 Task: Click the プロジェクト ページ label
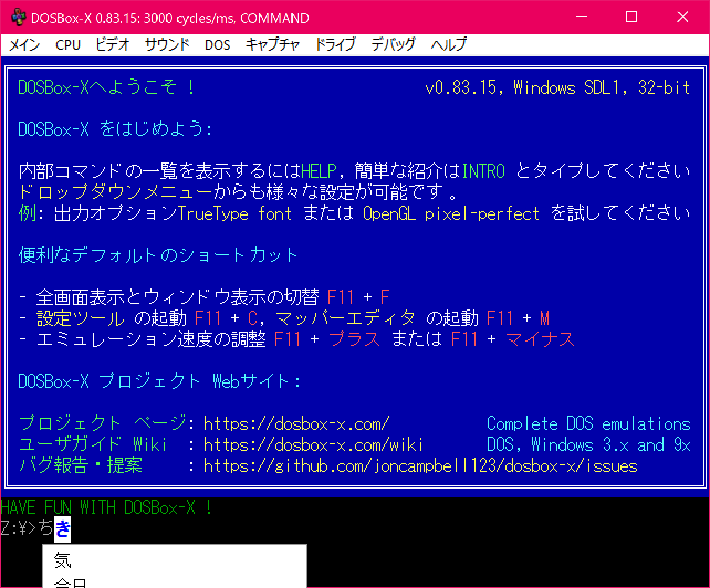[103, 424]
